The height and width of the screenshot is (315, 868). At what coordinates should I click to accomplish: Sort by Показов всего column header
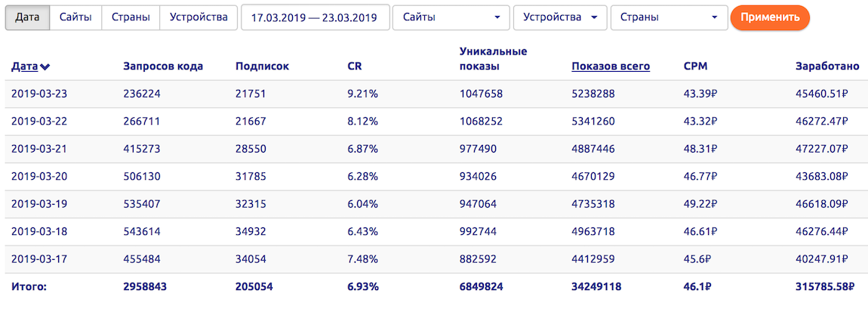tap(610, 66)
